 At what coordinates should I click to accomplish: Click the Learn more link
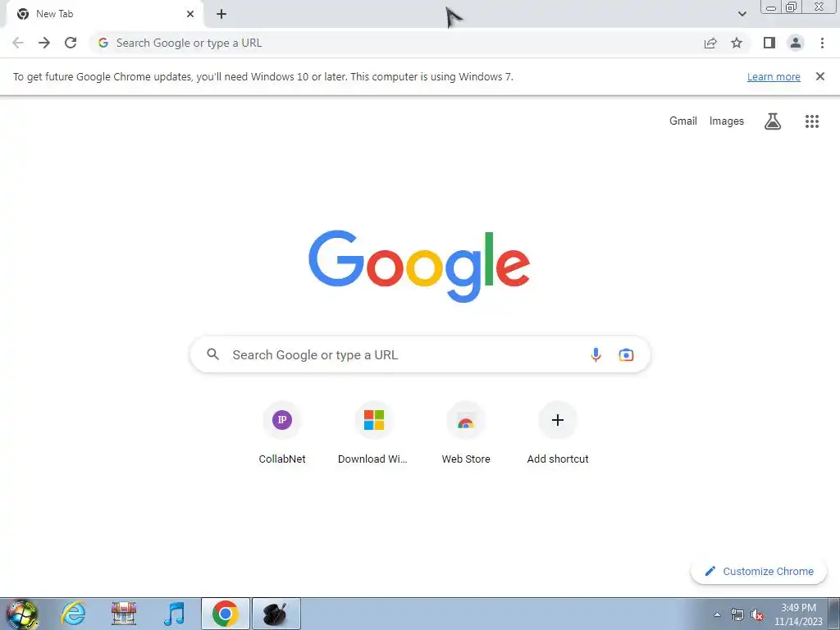click(774, 76)
